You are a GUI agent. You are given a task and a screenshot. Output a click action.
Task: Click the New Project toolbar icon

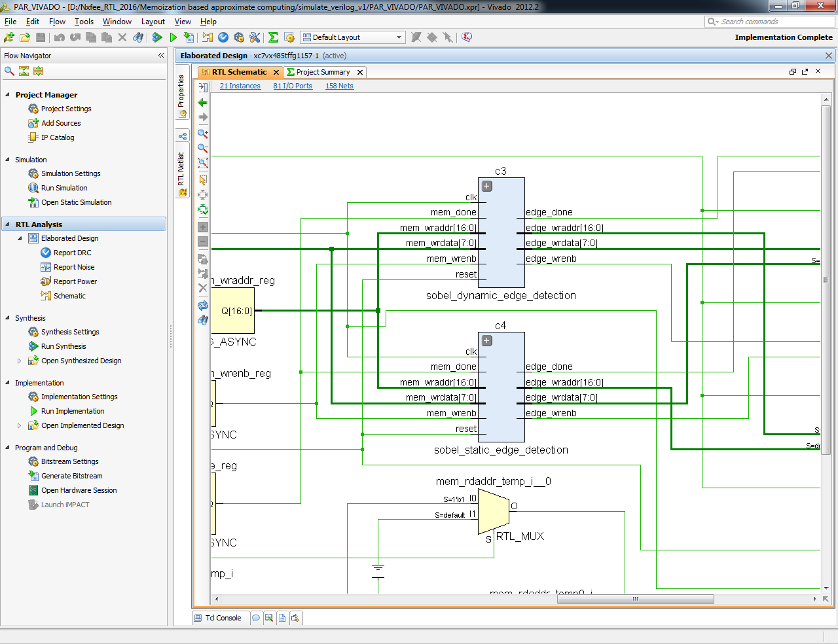click(9, 37)
